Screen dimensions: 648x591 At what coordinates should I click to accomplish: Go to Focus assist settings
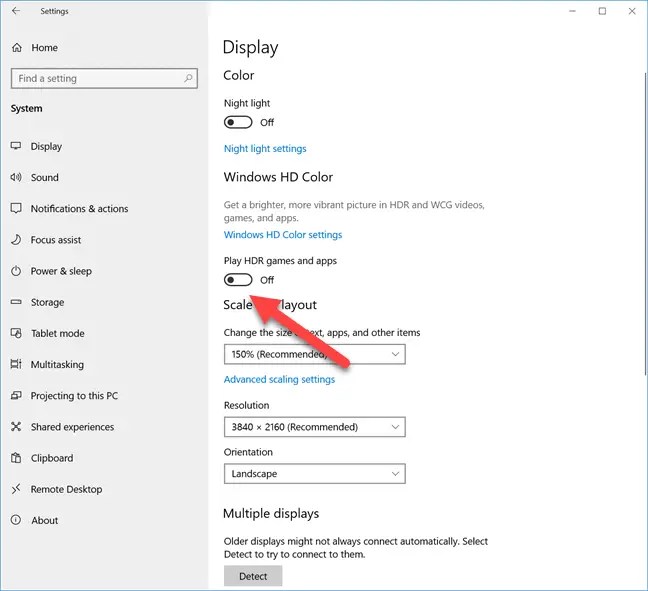pyautogui.click(x=56, y=240)
